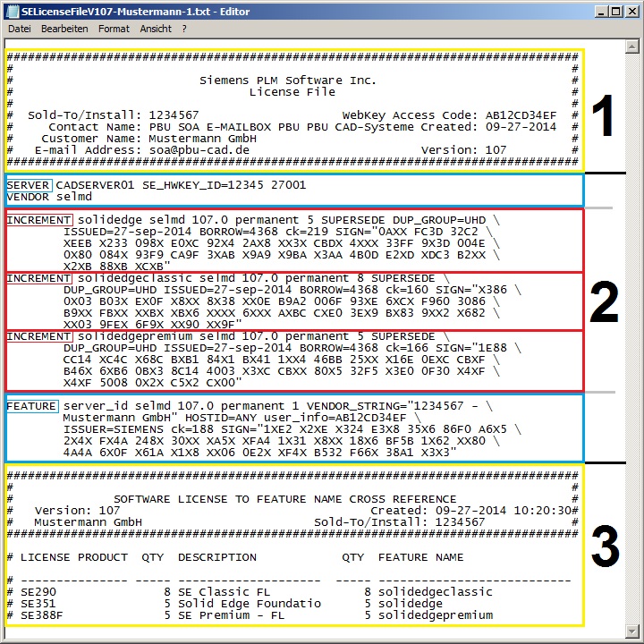Click the FEATURE keyword
Screen dimensions: 644x644
[32, 406]
